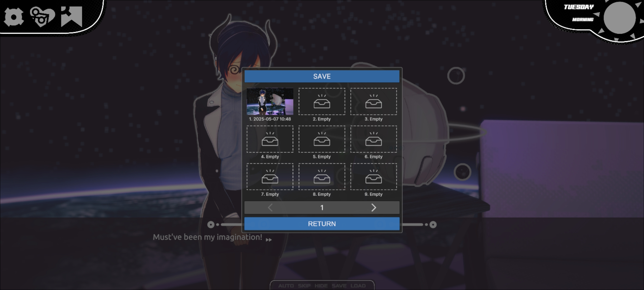Go to next save page arrow

pos(374,208)
